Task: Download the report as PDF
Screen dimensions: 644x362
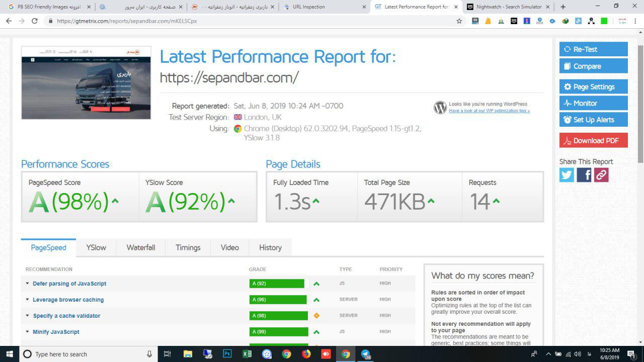Action: (x=594, y=140)
